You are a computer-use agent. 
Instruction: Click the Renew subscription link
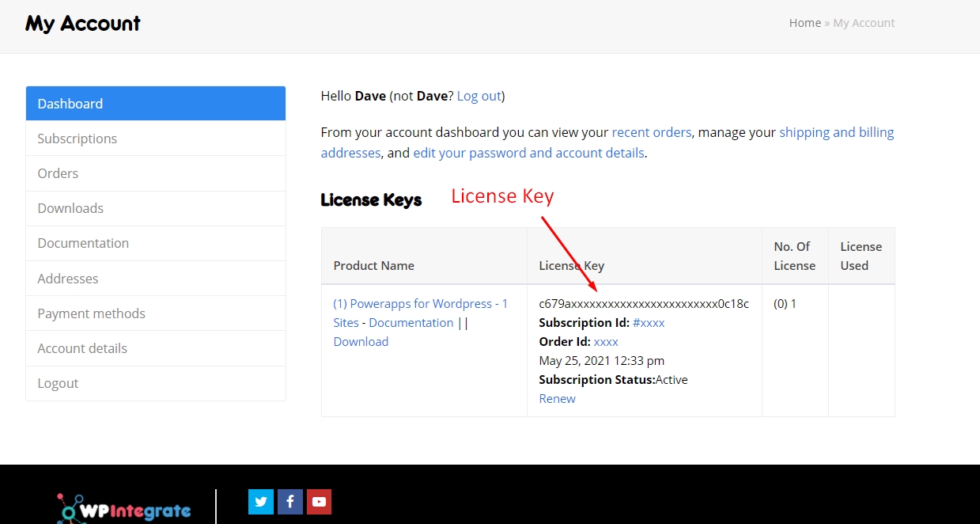[x=557, y=398]
